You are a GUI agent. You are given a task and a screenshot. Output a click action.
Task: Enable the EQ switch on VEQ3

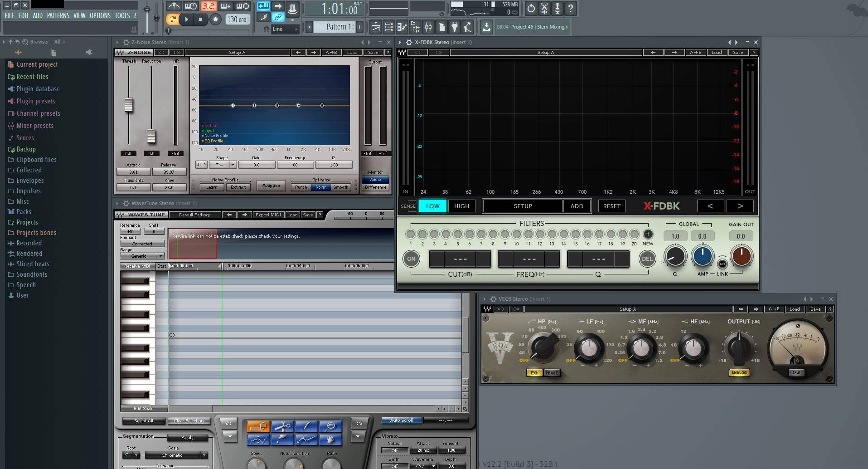[x=534, y=373]
